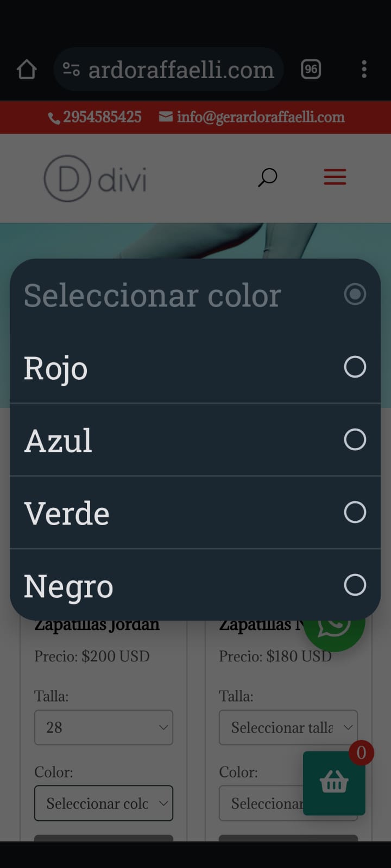391x868 pixels.
Task: Tap the browser home icon
Action: point(27,69)
